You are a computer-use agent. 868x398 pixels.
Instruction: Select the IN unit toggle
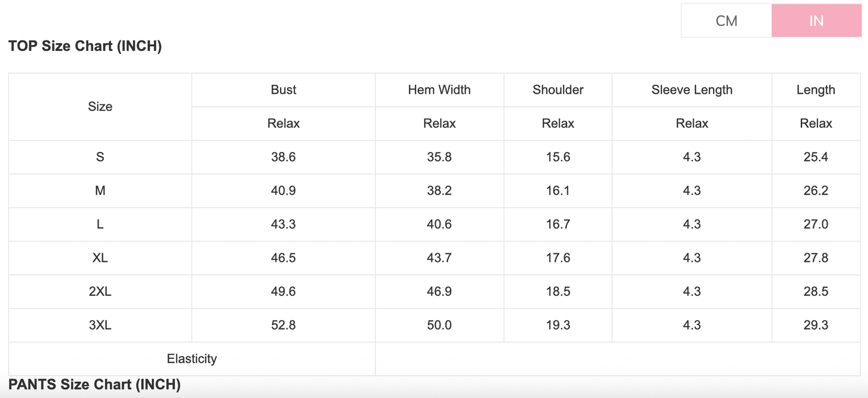(x=816, y=21)
